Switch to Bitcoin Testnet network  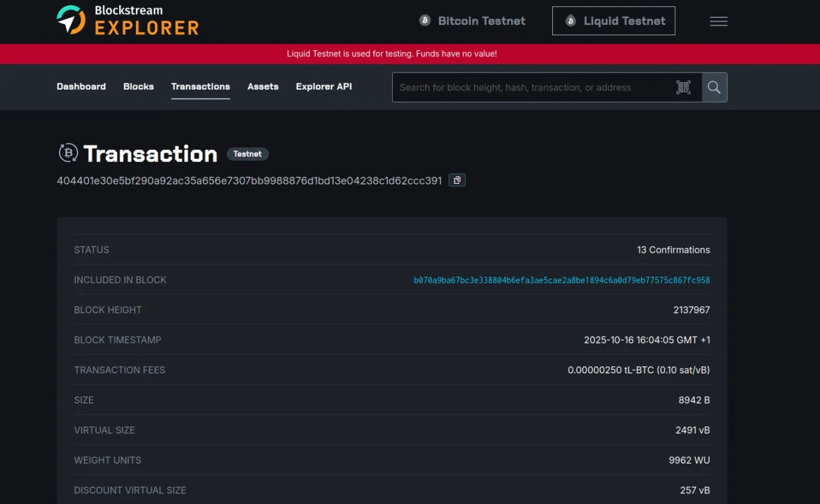472,20
